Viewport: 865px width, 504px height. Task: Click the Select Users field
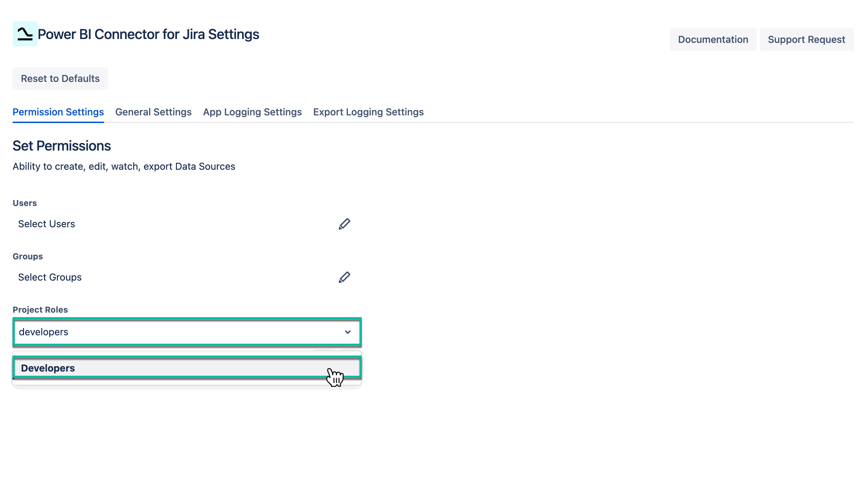tap(47, 223)
